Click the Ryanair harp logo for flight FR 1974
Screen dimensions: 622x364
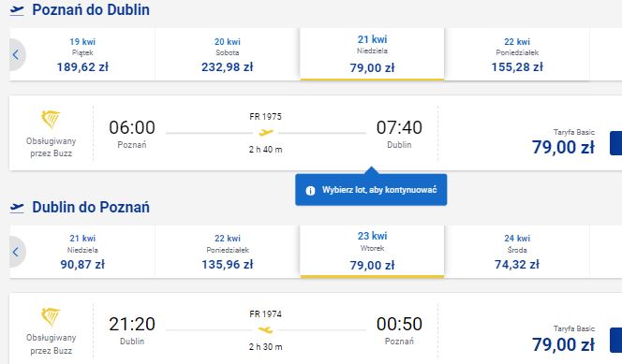51,316
